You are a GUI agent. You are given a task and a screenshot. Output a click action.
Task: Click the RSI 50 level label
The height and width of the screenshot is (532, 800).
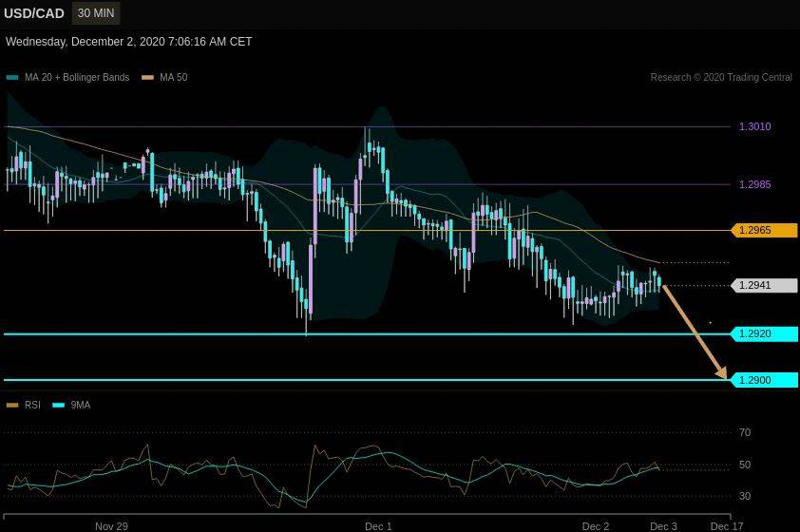click(x=745, y=465)
